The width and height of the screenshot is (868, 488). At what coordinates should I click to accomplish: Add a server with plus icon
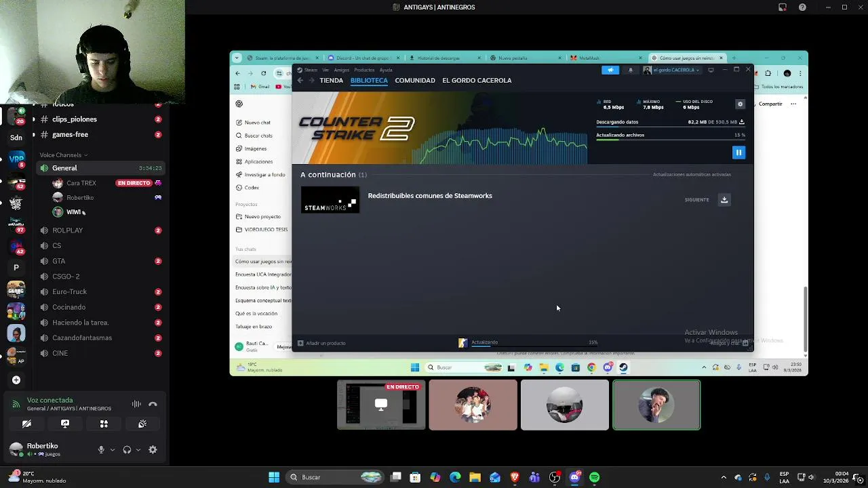tap(16, 380)
